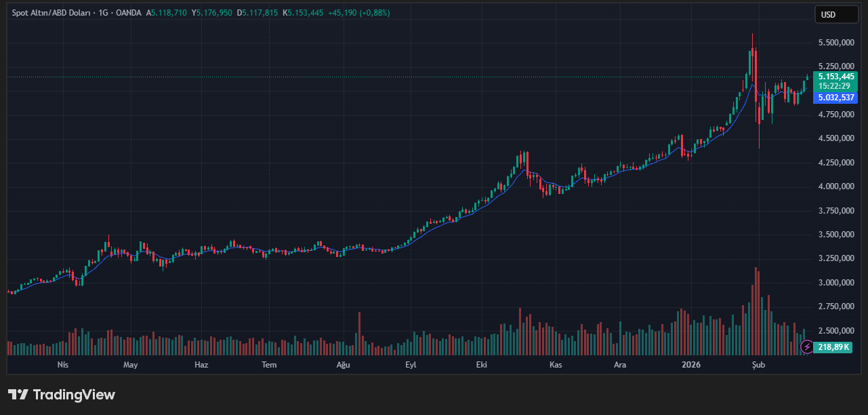Click the 5.500,000 level on price scale
This screenshot has width=868, height=415.
pos(836,43)
